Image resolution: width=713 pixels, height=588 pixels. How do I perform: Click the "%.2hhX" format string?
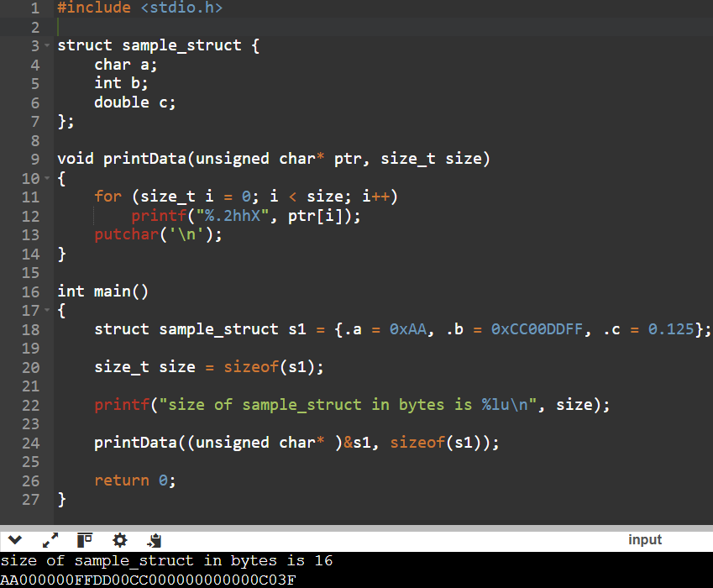pyautogui.click(x=233, y=216)
